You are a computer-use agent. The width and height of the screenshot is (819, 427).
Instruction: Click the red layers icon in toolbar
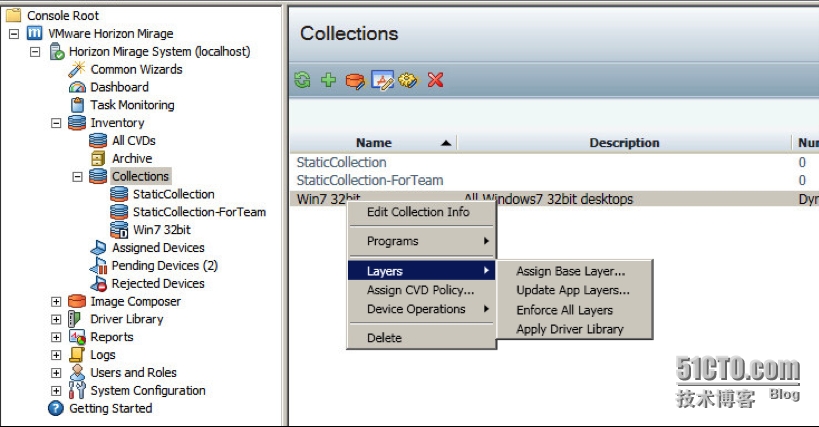pos(355,80)
